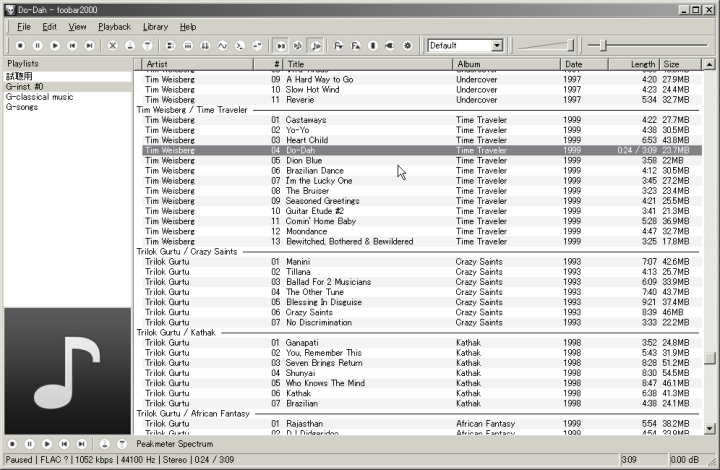Click the scrollbar up arrow in the playlist
The image size is (720, 470).
[709, 64]
